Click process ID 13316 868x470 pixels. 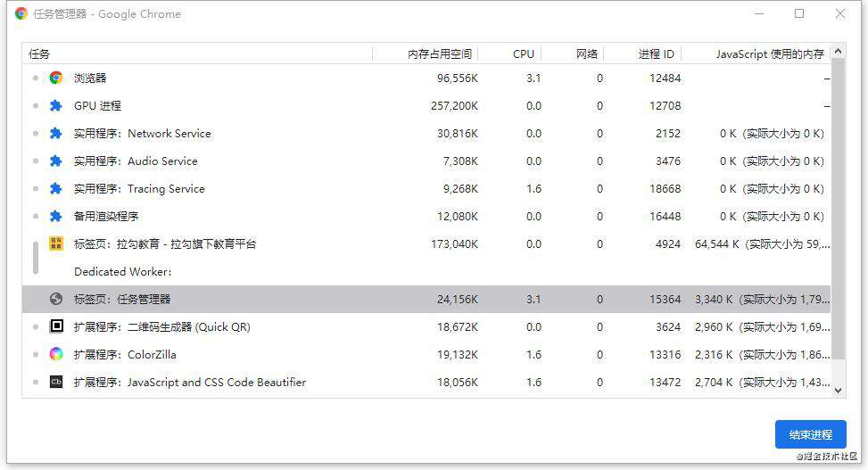tap(665, 355)
